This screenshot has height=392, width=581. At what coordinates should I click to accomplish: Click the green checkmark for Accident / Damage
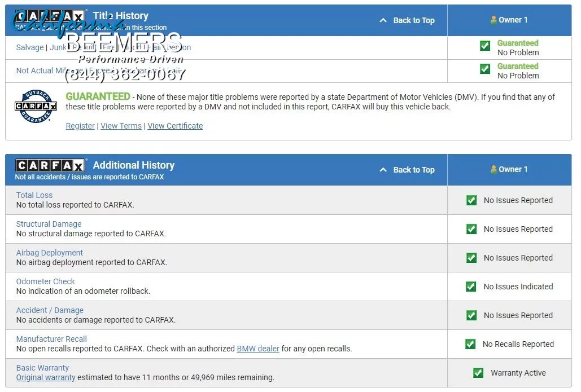471,315
